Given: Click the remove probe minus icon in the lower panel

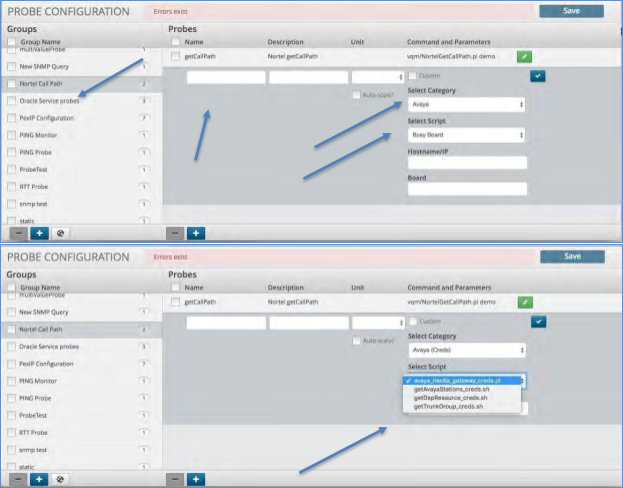Looking at the screenshot, I should (174, 479).
